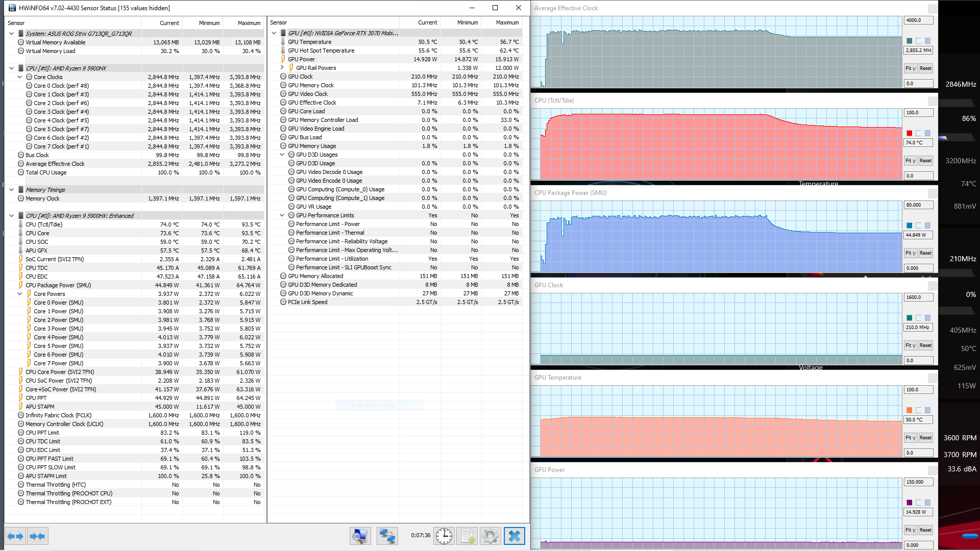The image size is (980, 551).
Task: Click the shrink columns inward arrows icon
Action: 38,536
